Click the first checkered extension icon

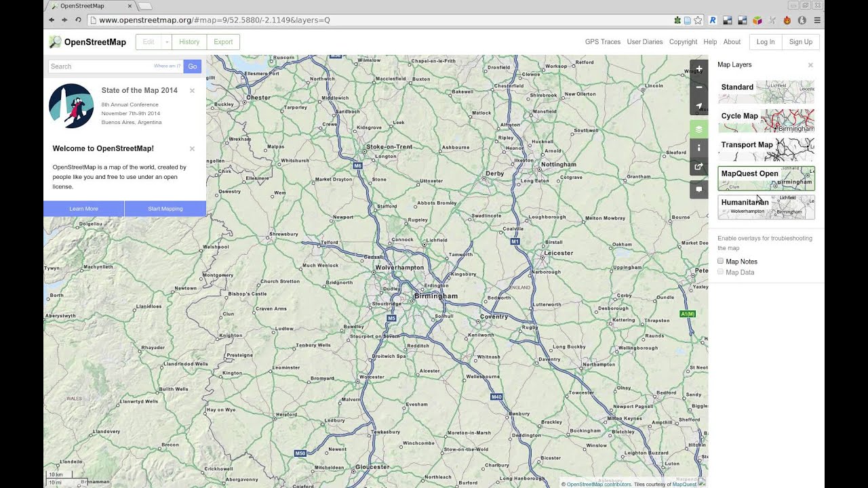click(x=728, y=20)
